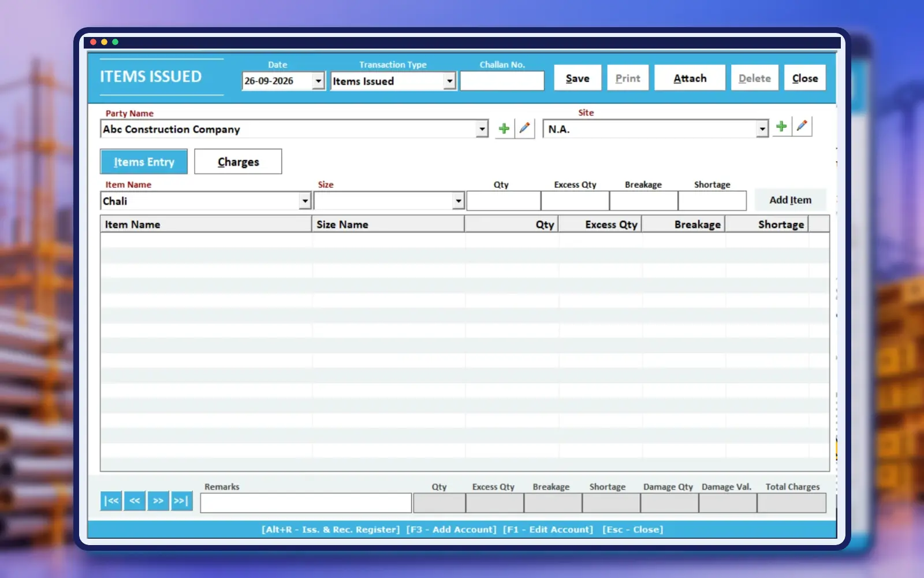Switch to the Charges tab
Image resolution: width=924 pixels, height=578 pixels.
(238, 162)
